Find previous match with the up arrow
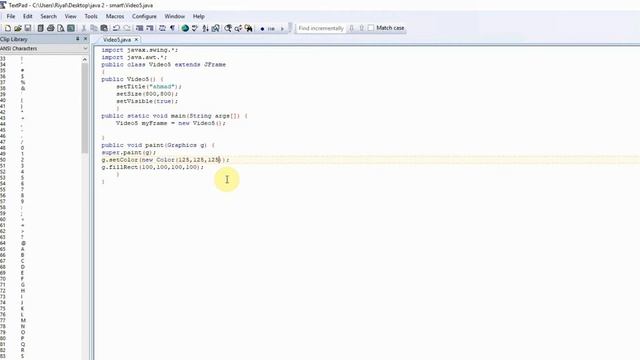 361,28
